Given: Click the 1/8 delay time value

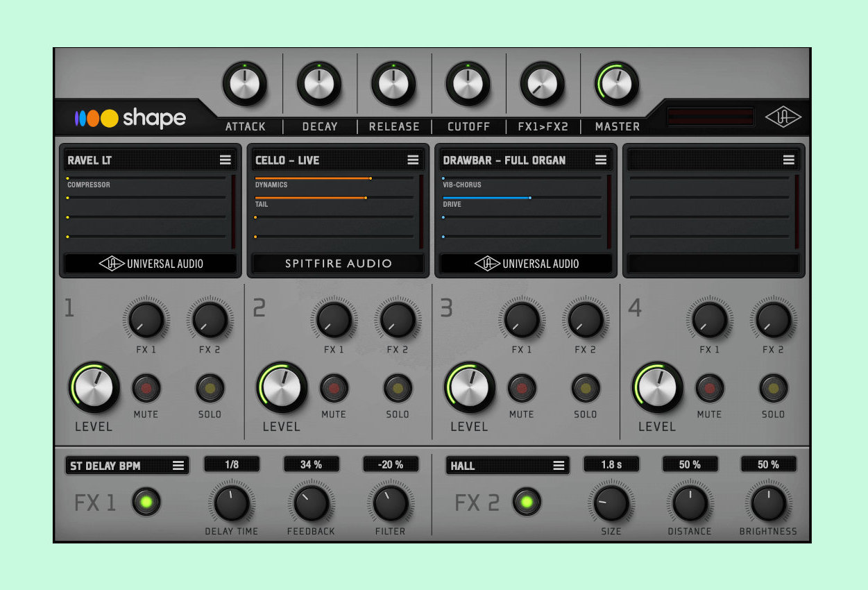Looking at the screenshot, I should click(232, 464).
